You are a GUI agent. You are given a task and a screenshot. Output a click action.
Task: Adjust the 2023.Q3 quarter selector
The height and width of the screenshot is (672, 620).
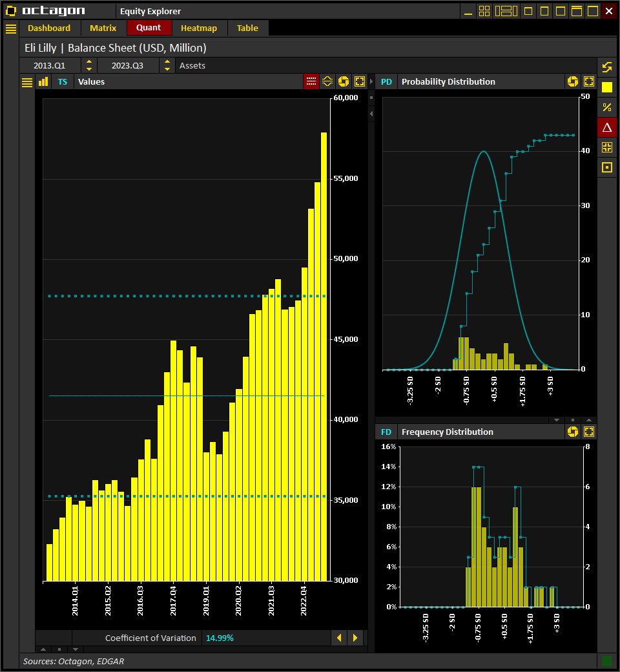[x=168, y=65]
